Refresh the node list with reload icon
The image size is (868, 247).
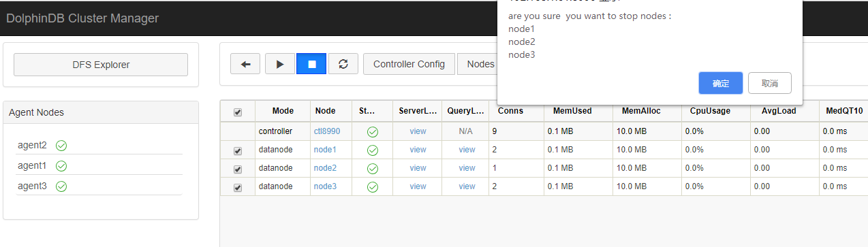coord(343,64)
